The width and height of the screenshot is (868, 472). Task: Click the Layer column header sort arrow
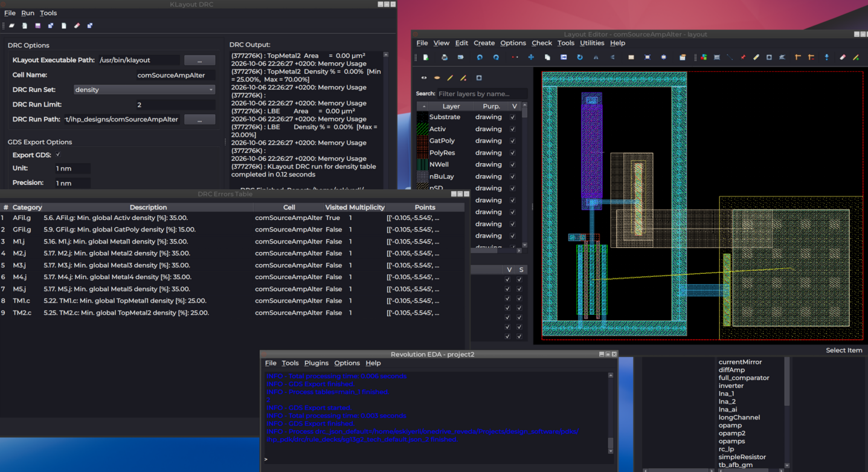(x=423, y=106)
